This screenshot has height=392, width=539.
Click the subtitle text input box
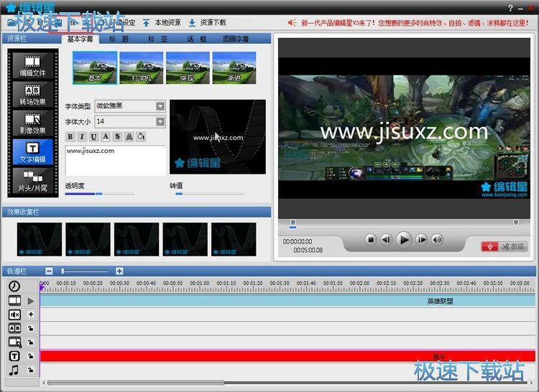(115, 160)
